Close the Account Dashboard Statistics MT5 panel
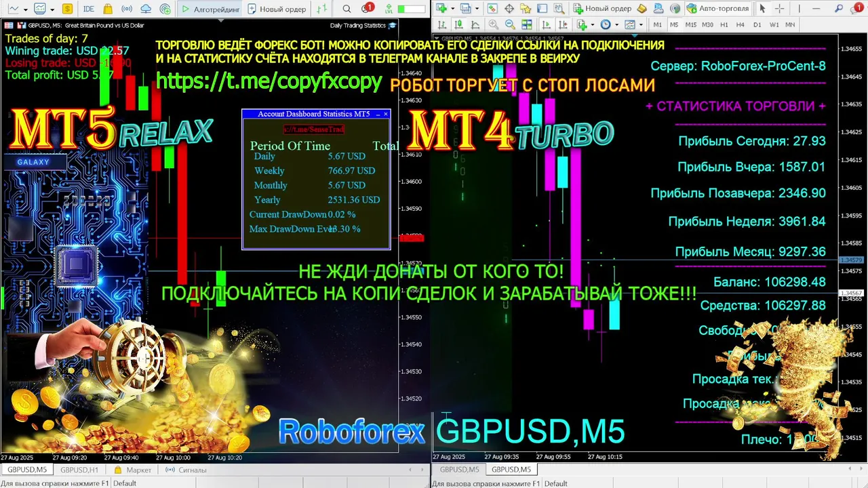 (x=386, y=114)
